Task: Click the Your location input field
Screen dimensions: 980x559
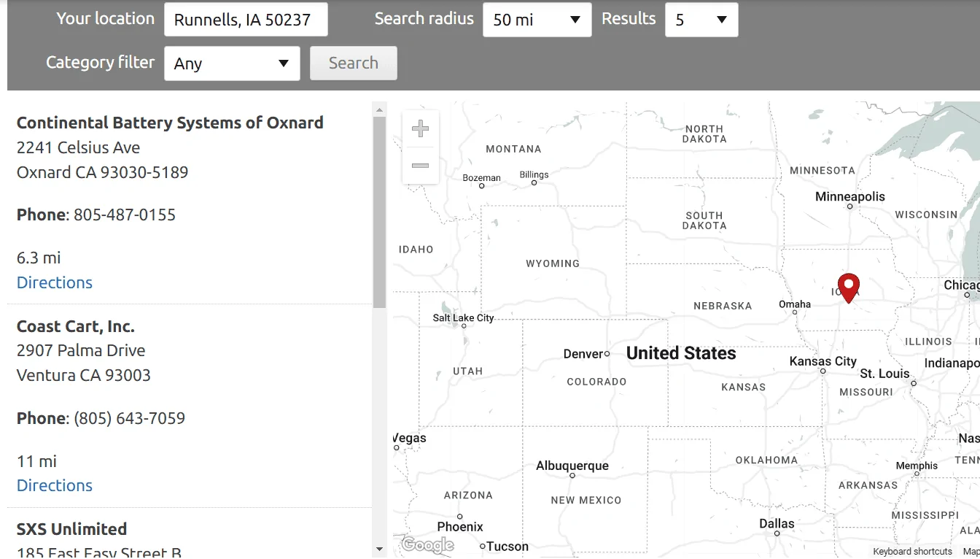Action: point(246,20)
